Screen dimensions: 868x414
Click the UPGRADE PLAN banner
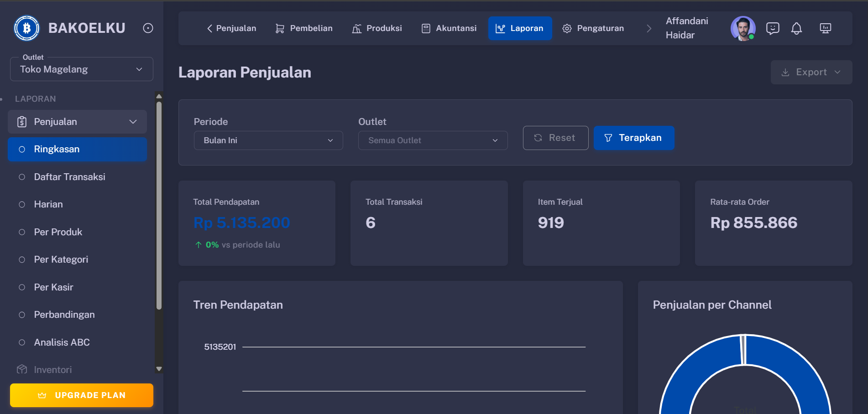(81, 395)
